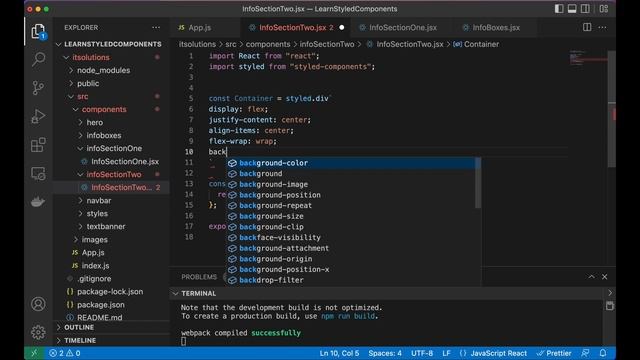Expand the node_modules folder

click(x=103, y=70)
